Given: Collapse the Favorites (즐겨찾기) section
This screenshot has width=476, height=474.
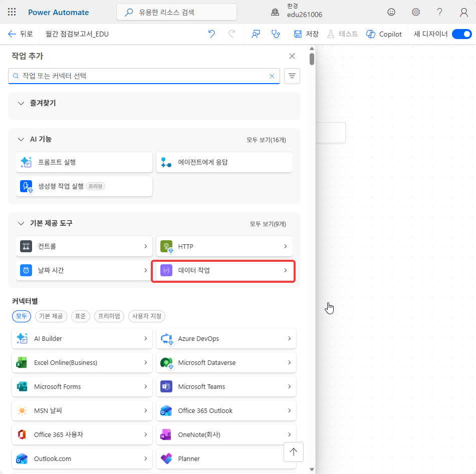Looking at the screenshot, I should (x=21, y=104).
